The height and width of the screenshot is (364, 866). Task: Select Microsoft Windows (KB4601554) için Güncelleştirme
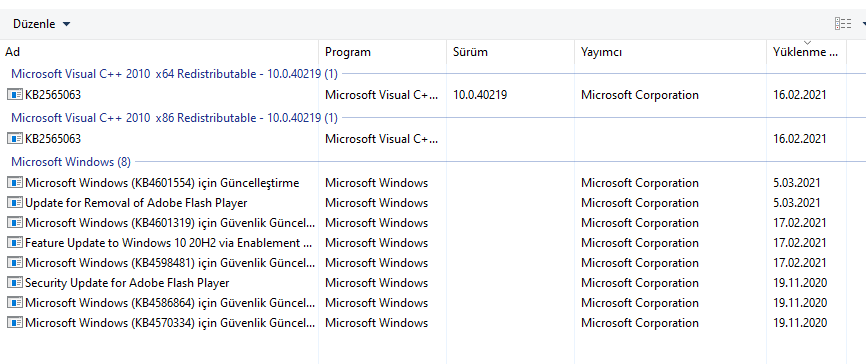(x=162, y=183)
